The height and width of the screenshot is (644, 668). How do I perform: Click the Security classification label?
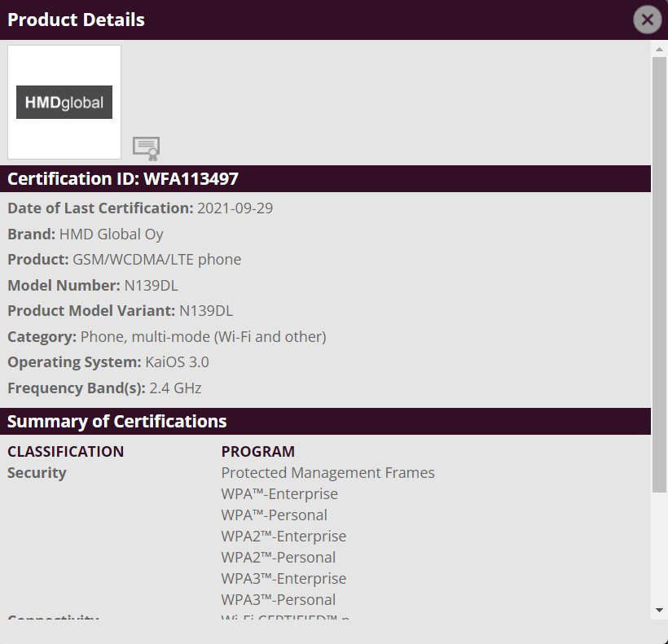pos(37,473)
